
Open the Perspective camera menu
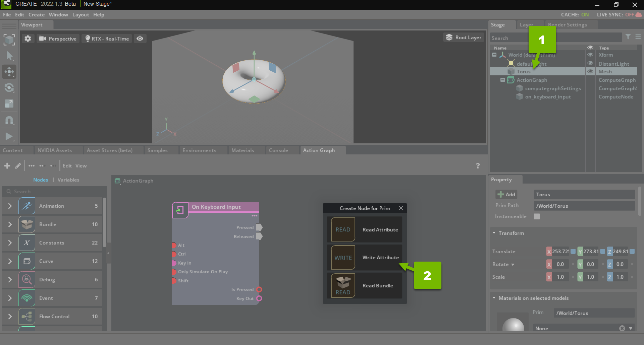pos(58,39)
